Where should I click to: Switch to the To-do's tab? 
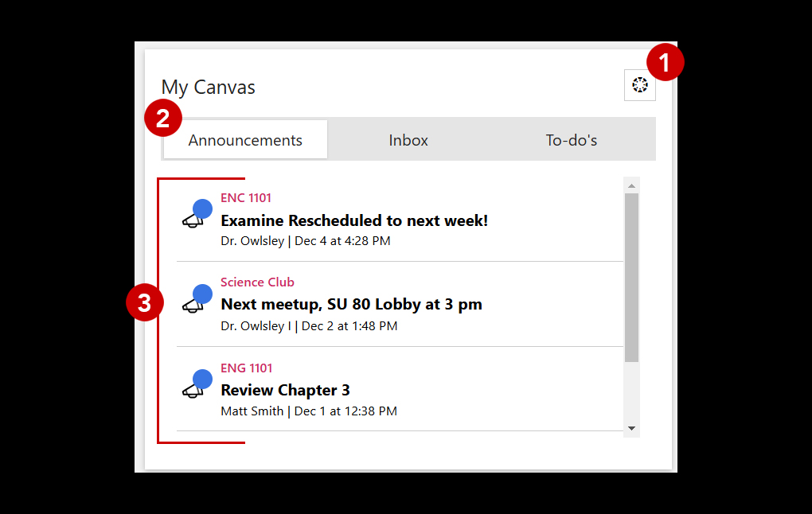(571, 140)
